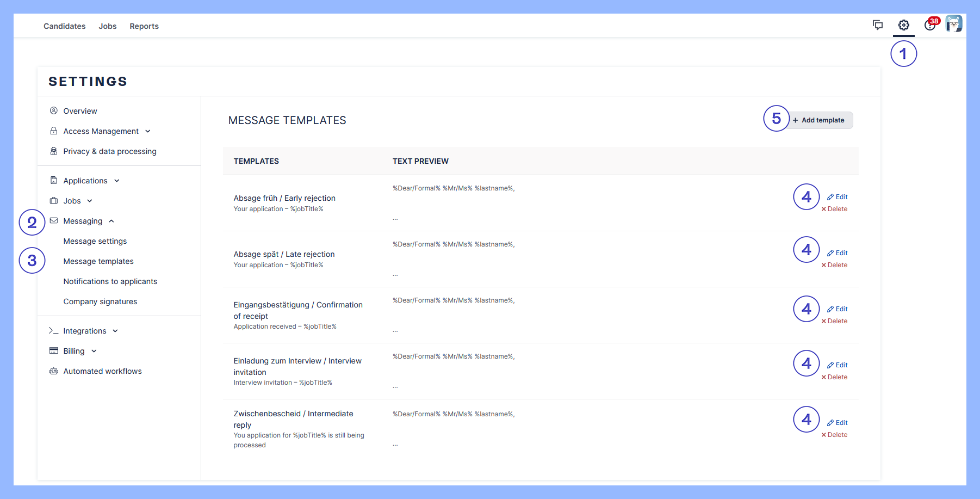
Task: Open Company signatures in sidebar
Action: click(100, 301)
